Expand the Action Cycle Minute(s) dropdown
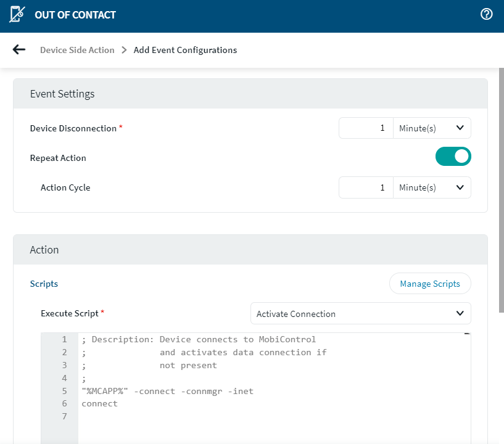 (432, 187)
